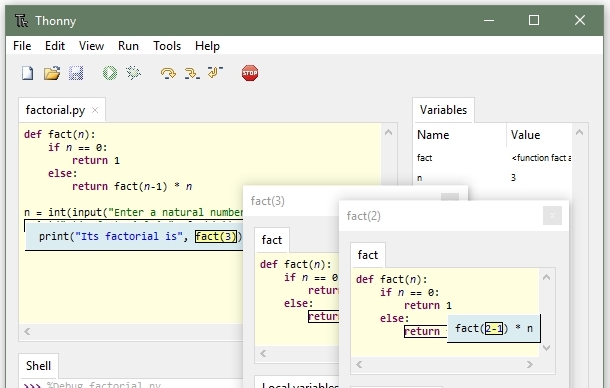The width and height of the screenshot is (610, 388).
Task: Start debugging with the bug icon
Action: click(x=133, y=73)
